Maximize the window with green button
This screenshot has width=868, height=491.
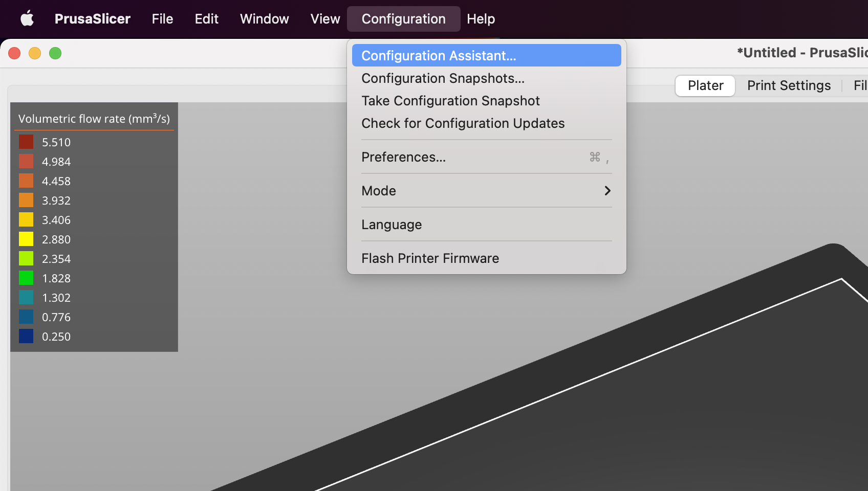tap(55, 53)
